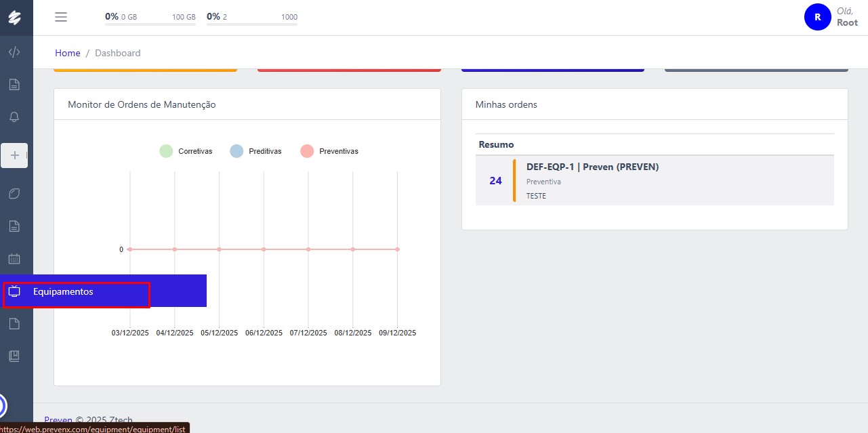Click the bell notifications sidebar icon
Screen dimensions: 868x433
tap(14, 117)
